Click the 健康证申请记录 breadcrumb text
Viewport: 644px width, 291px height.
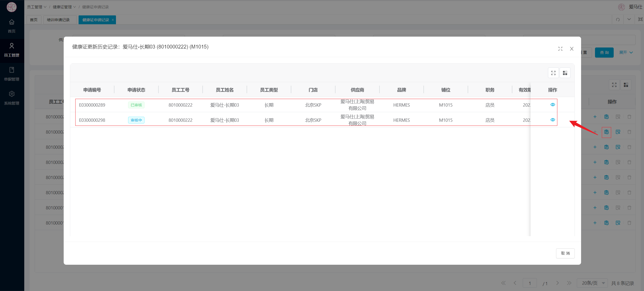pyautogui.click(x=95, y=7)
